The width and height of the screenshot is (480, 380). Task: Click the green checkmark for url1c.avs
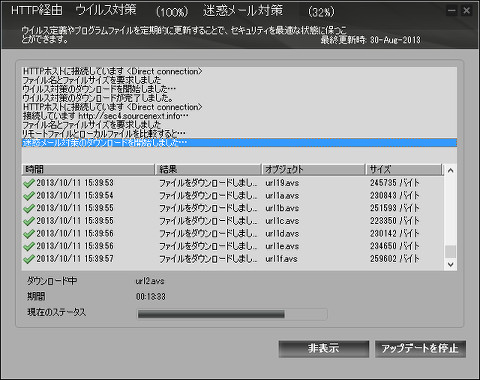(29, 221)
